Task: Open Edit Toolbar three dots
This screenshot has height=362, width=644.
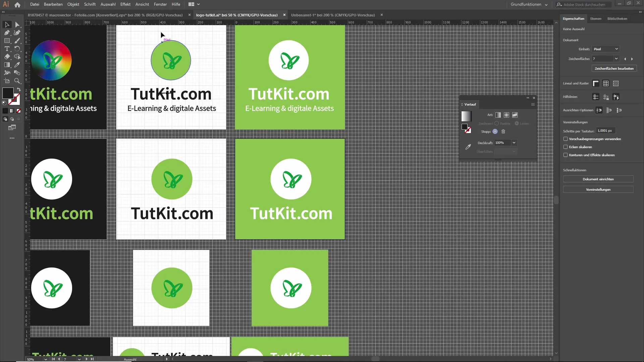Action: 12,138
